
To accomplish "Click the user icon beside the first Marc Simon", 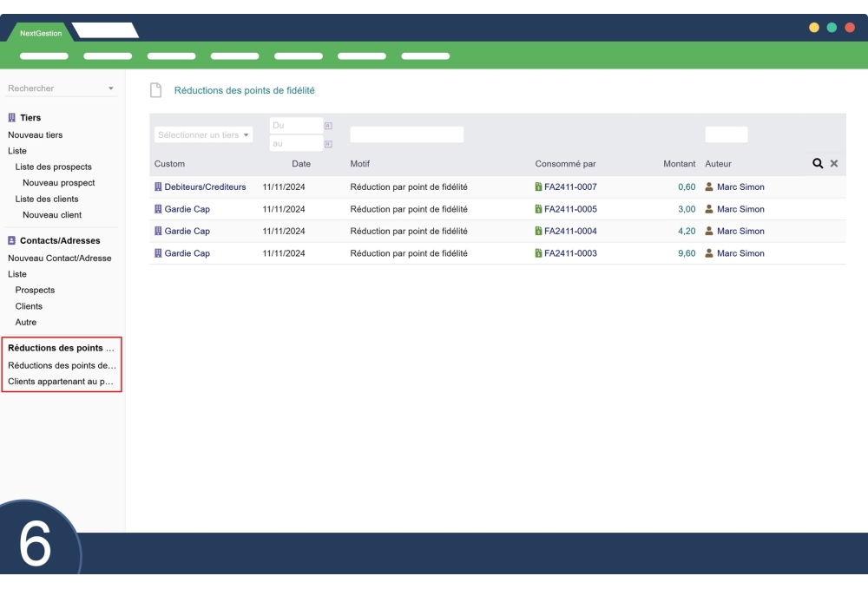I will click(709, 187).
